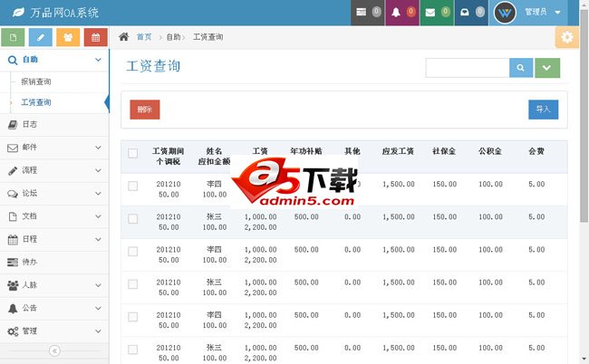
Task: Go home via the house breadcrumb icon
Action: [x=123, y=37]
